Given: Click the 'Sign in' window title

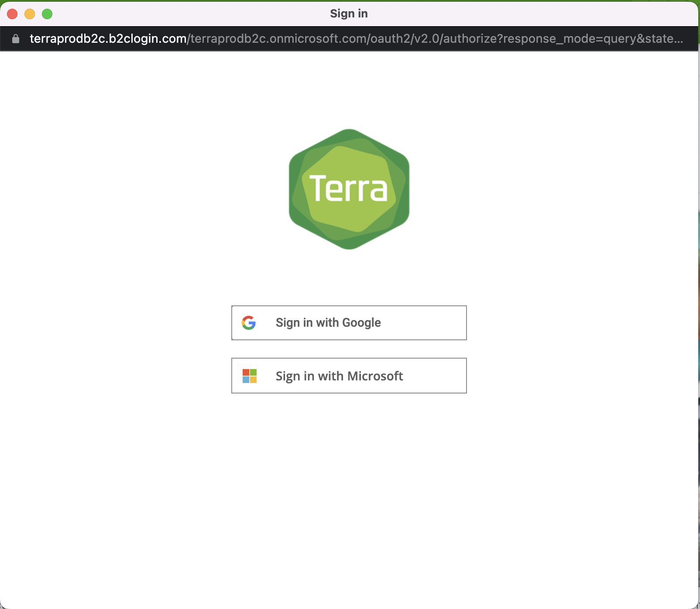Looking at the screenshot, I should click(349, 14).
